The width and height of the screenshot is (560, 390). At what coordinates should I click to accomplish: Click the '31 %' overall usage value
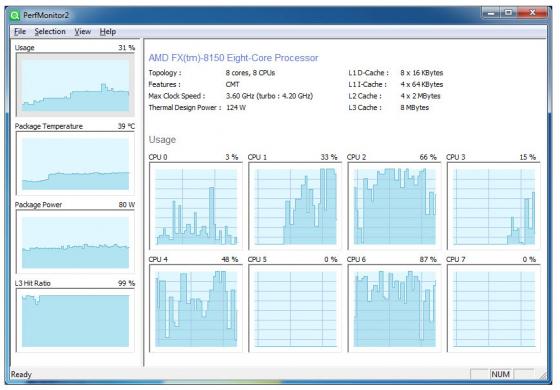point(126,48)
